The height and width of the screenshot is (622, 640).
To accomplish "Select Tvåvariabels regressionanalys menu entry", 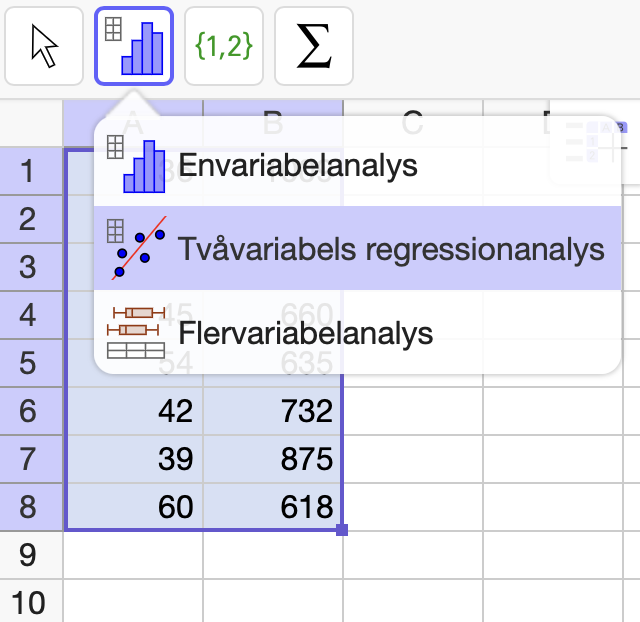I will 390,248.
